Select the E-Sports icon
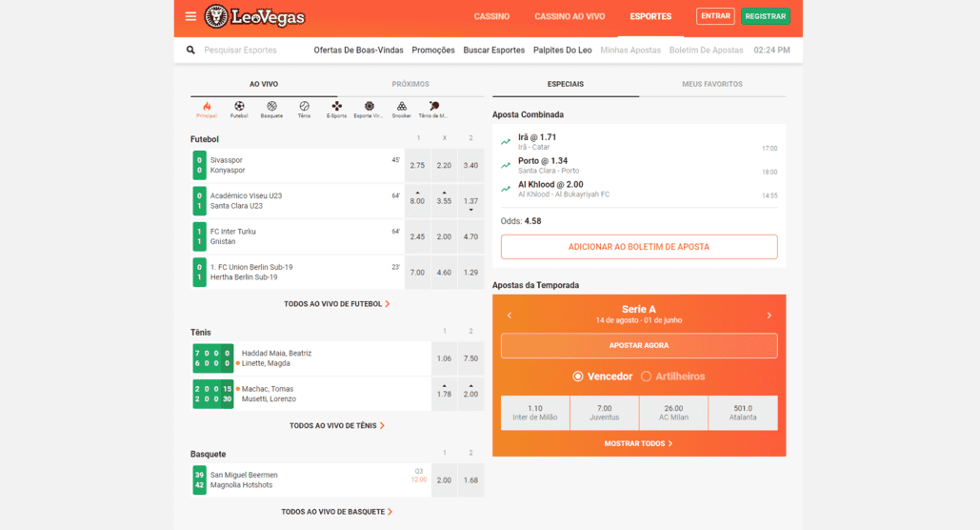 pyautogui.click(x=337, y=110)
